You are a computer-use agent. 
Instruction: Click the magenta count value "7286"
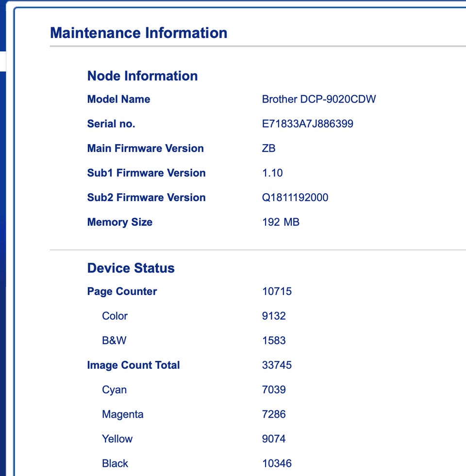(274, 414)
